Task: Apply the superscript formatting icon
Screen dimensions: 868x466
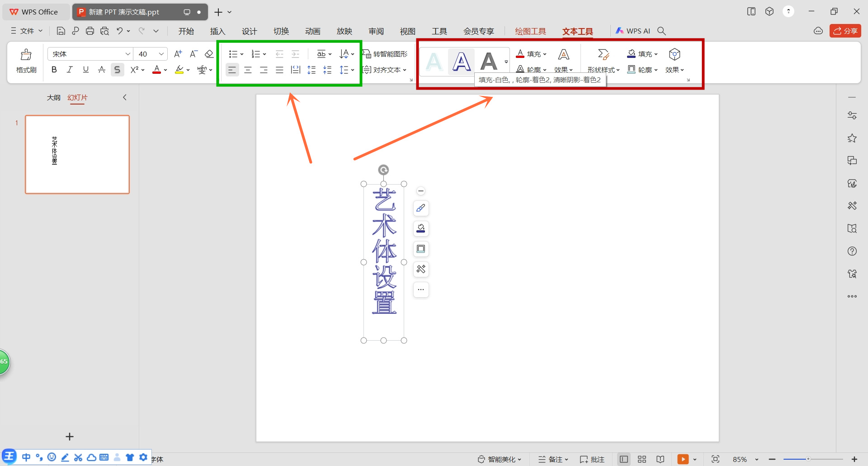Action: pyautogui.click(x=134, y=69)
